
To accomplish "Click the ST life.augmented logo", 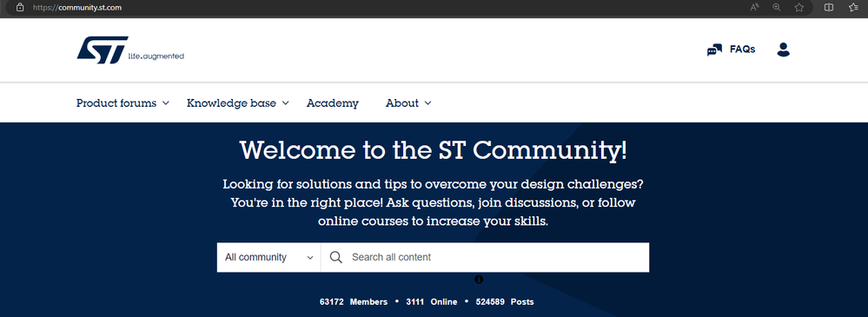I will [x=130, y=50].
